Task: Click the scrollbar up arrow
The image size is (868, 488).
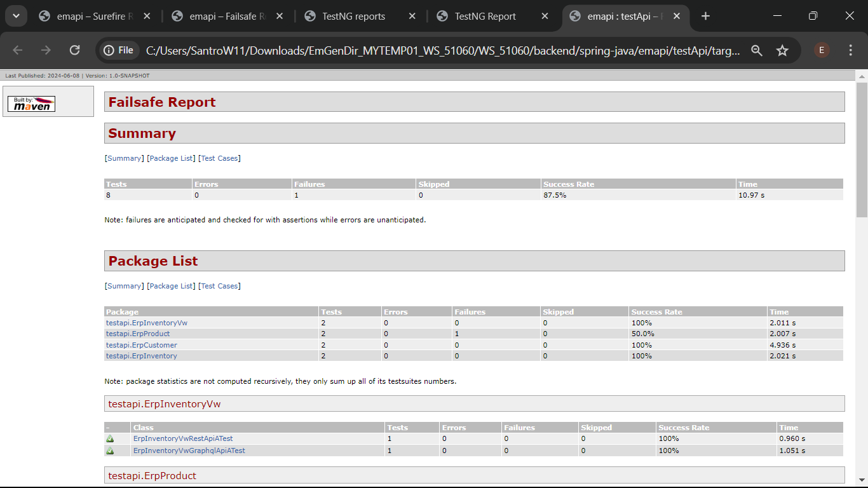Action: click(x=862, y=75)
